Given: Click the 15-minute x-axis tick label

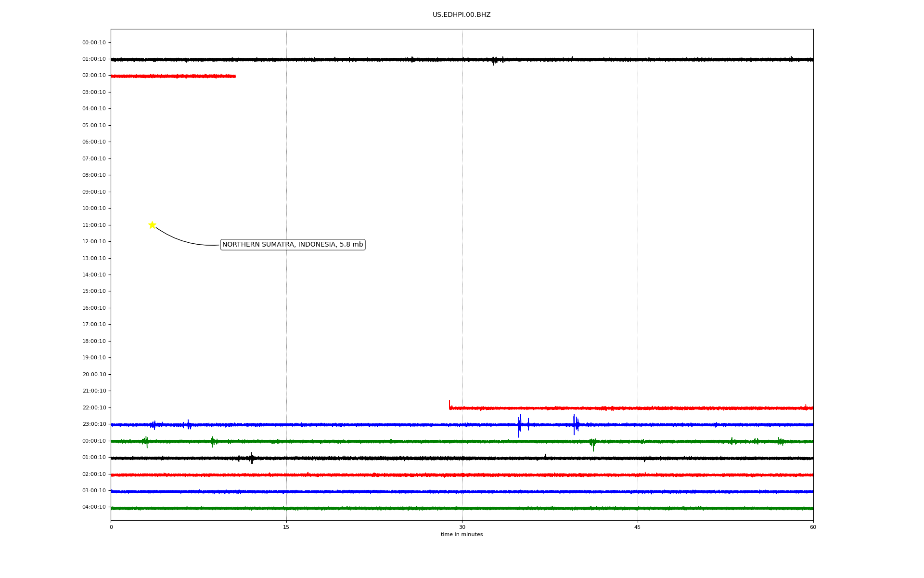Looking at the screenshot, I should click(x=286, y=527).
